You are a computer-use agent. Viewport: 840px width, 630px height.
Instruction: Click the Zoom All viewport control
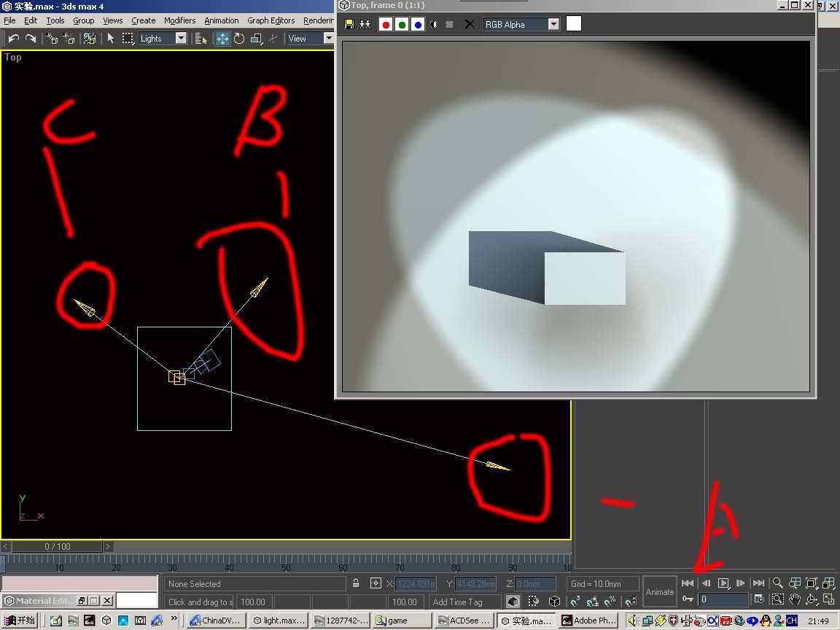pos(795,583)
